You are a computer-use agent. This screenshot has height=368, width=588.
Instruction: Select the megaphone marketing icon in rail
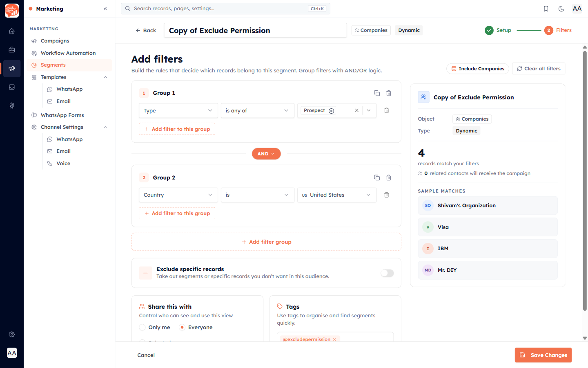click(12, 68)
